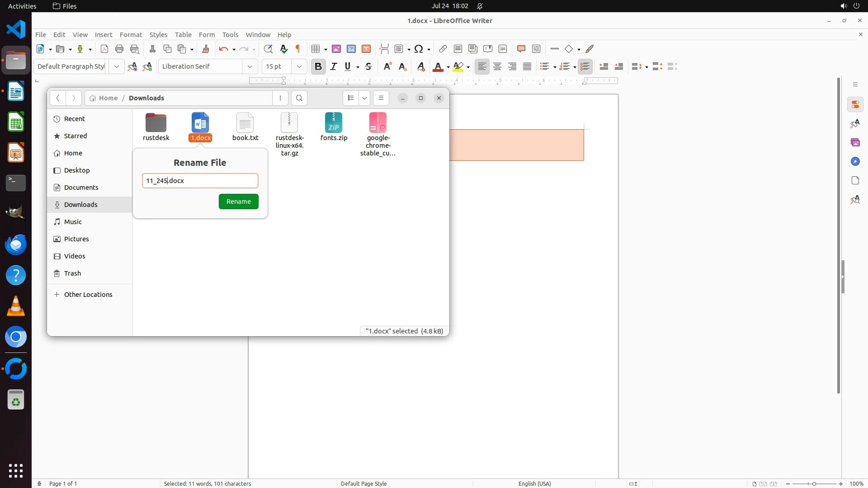Expand the font size dropdown
This screenshot has height=488, width=868.
tap(299, 66)
